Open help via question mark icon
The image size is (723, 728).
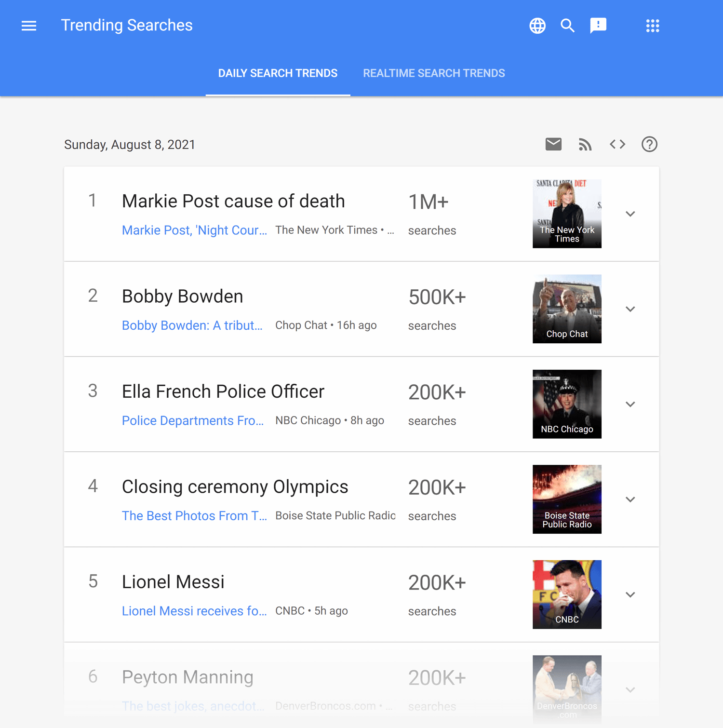649,144
